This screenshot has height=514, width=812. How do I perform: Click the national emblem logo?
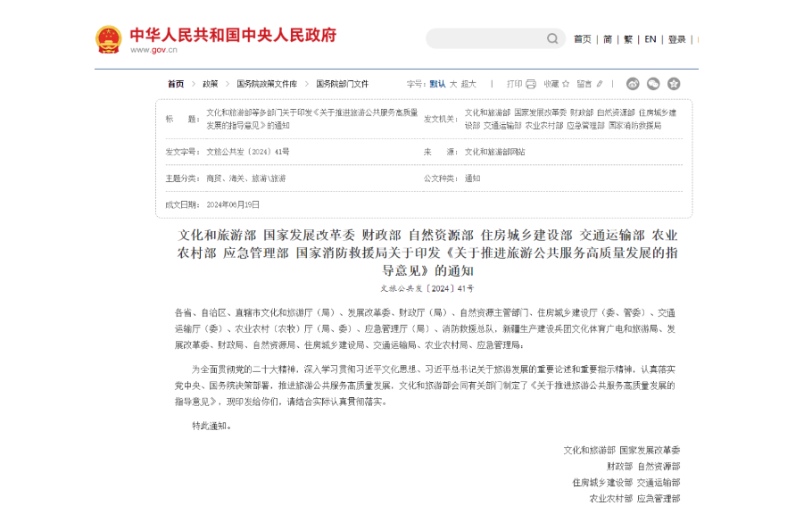point(108,39)
